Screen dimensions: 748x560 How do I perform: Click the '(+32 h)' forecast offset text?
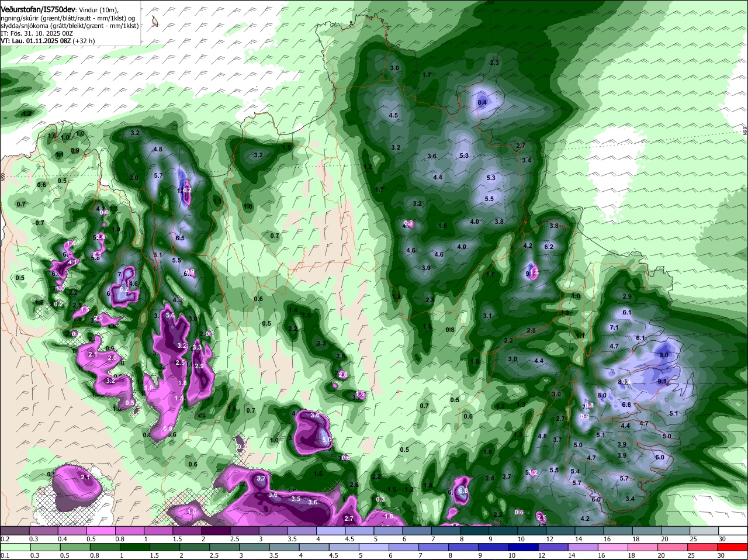(84, 41)
